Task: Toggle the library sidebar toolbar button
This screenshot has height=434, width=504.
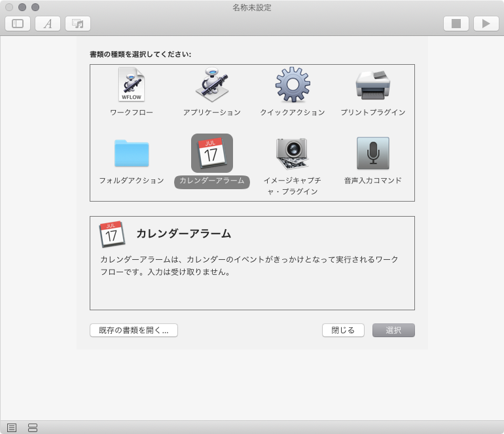Action: 18,24
